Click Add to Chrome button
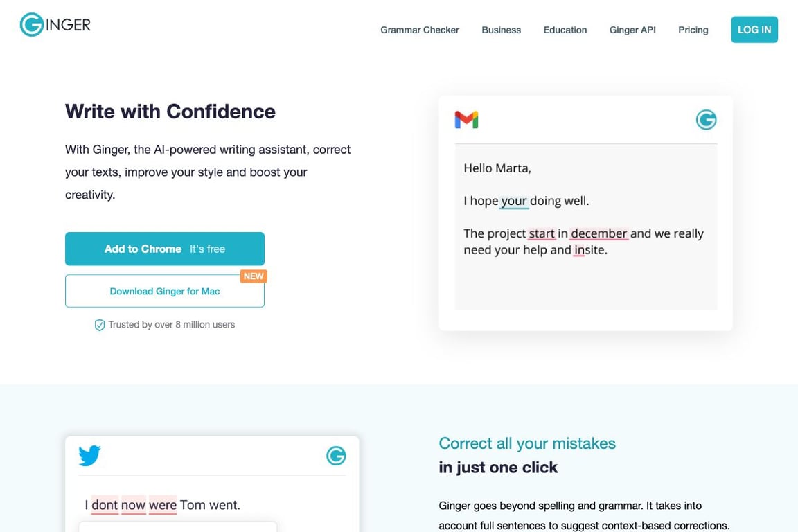The image size is (798, 532). pyautogui.click(x=165, y=249)
